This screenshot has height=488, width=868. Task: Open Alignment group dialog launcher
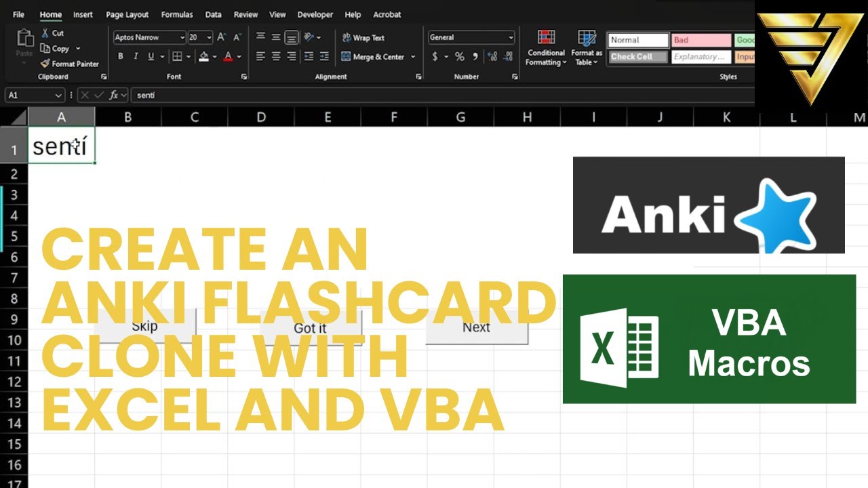tap(418, 77)
